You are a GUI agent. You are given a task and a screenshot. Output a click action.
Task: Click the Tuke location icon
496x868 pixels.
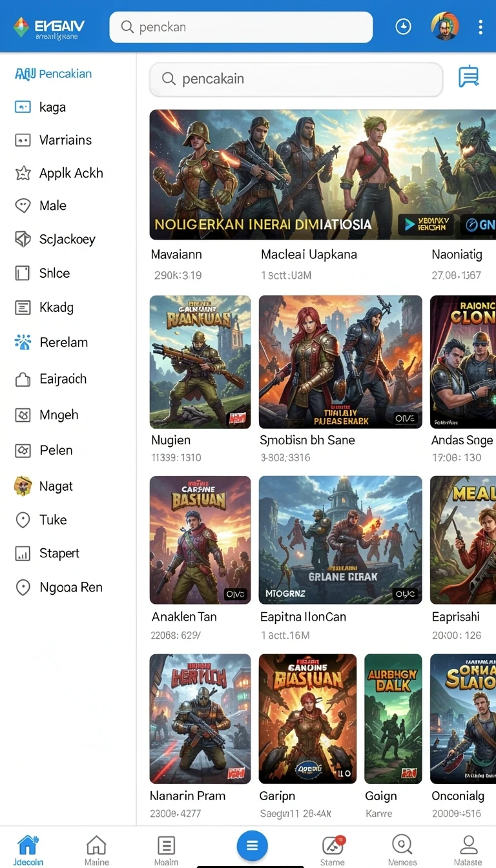coord(23,520)
